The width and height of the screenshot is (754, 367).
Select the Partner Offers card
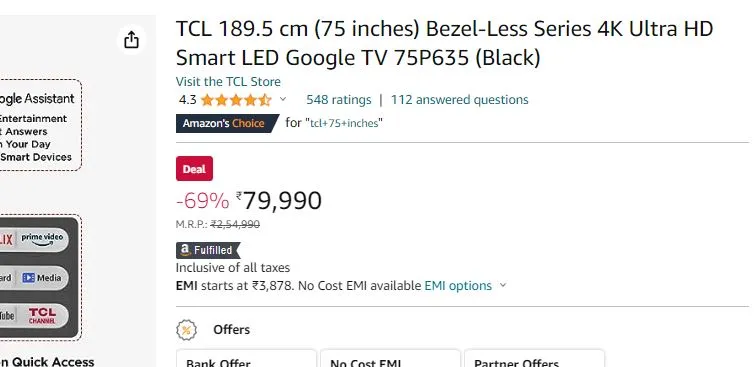point(534,358)
